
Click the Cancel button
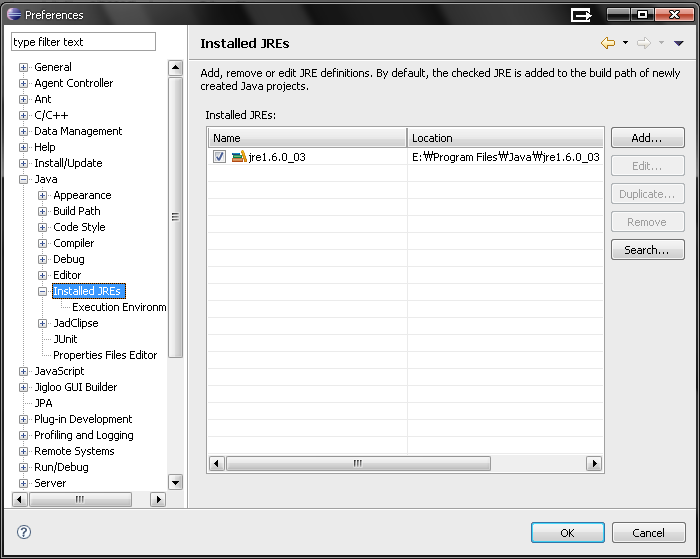pyautogui.click(x=648, y=533)
